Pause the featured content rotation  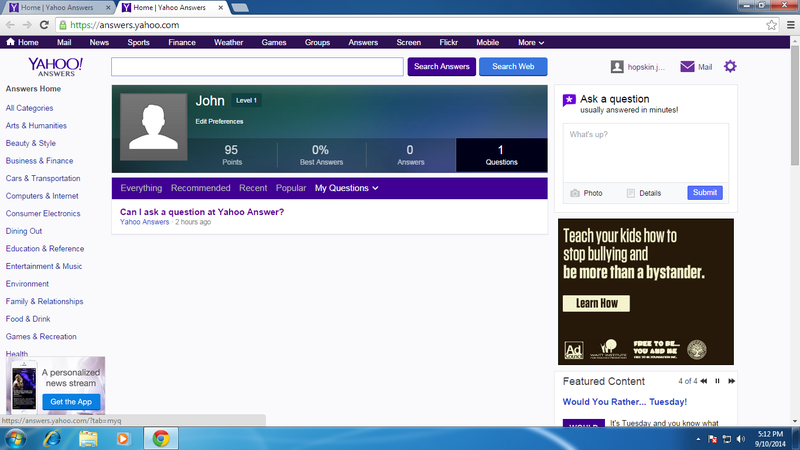tap(717, 381)
